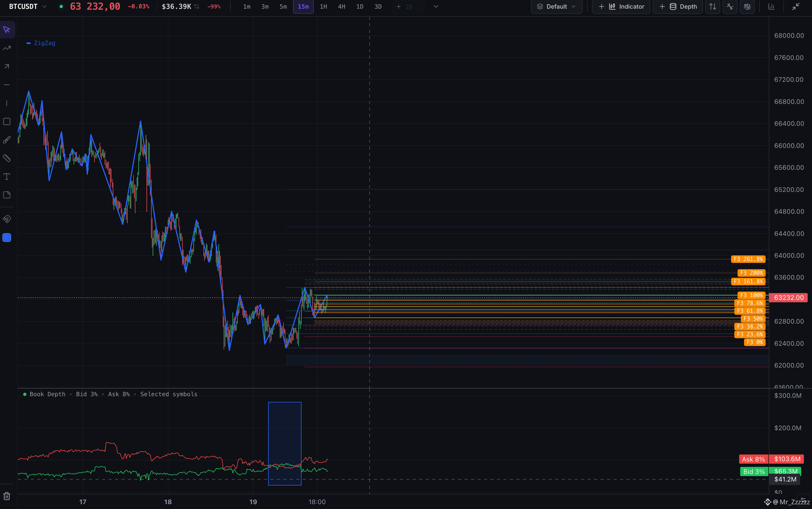Click the F3 161.8% Fibonacci label
The width and height of the screenshot is (812, 509).
[748, 281]
